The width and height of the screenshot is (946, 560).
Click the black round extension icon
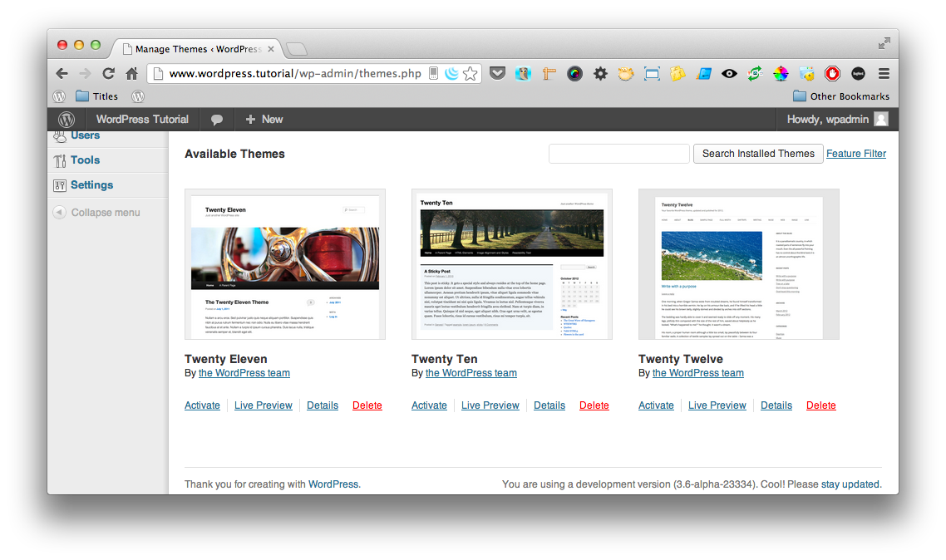point(858,74)
